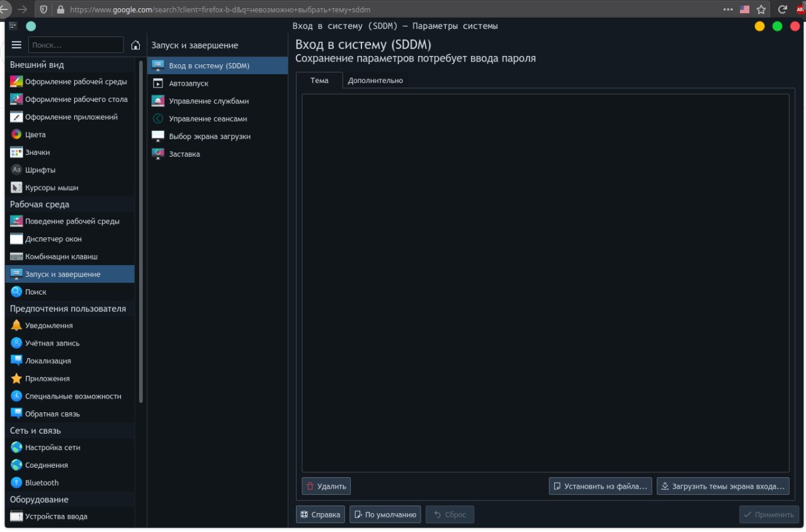Click the Сброс button
The image size is (806, 532).
point(450,514)
